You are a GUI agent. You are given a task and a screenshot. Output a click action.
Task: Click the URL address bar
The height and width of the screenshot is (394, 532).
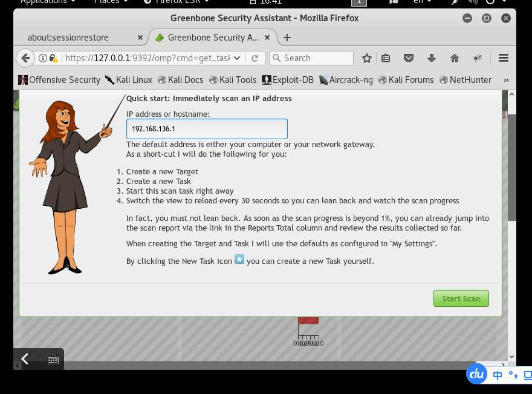pyautogui.click(x=147, y=58)
